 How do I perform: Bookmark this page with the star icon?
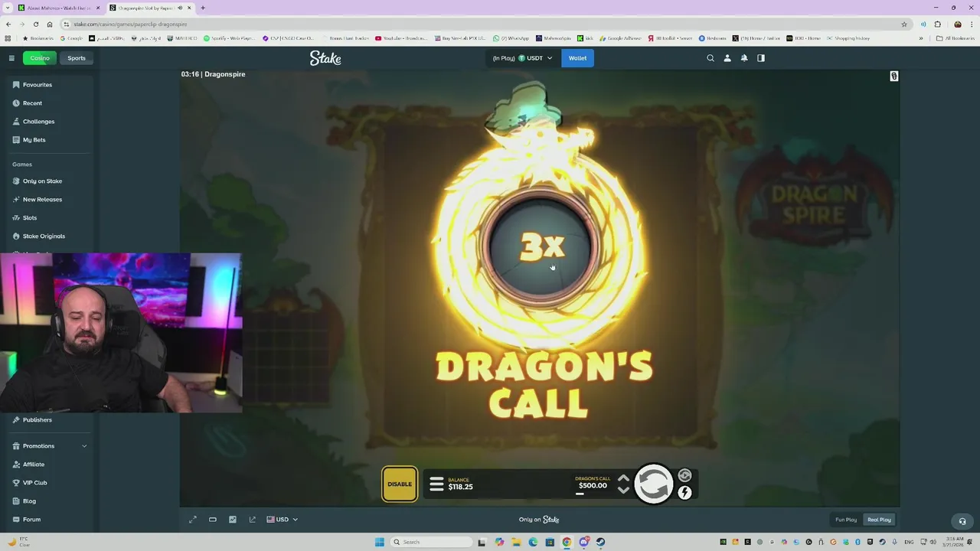pyautogui.click(x=904, y=24)
